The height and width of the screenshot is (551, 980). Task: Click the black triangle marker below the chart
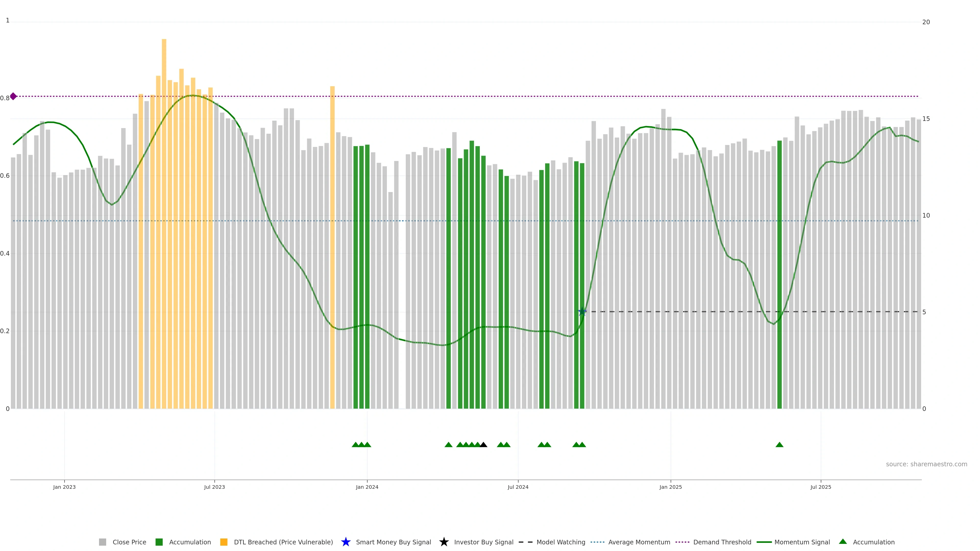pyautogui.click(x=483, y=445)
